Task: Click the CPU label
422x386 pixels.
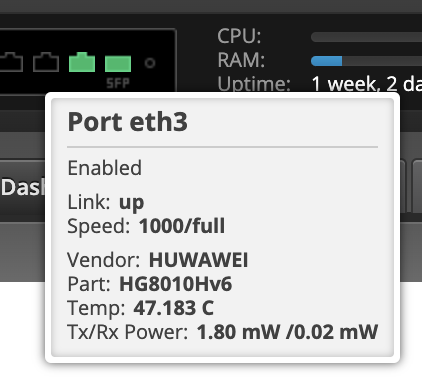Action: [x=239, y=36]
